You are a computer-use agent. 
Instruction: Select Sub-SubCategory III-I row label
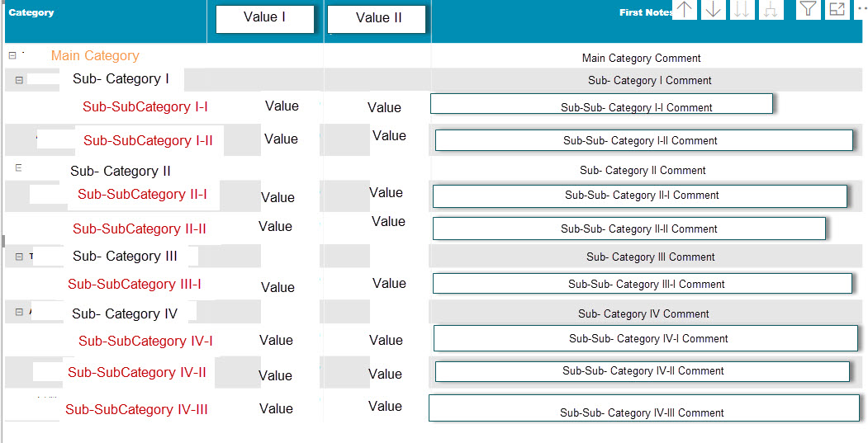[x=135, y=285]
